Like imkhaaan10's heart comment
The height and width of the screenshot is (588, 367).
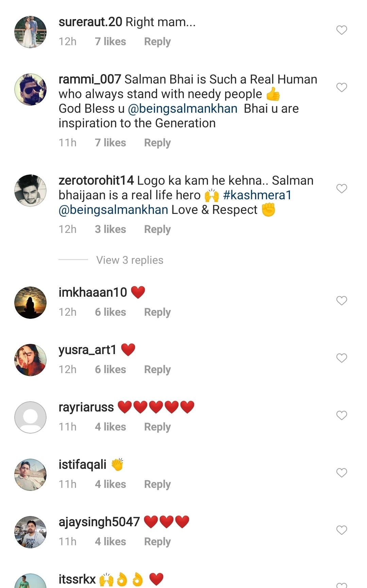[x=342, y=300]
